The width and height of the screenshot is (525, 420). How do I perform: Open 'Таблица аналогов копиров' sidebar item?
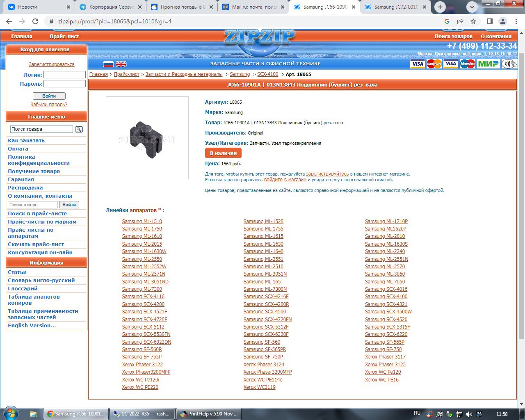click(x=34, y=300)
